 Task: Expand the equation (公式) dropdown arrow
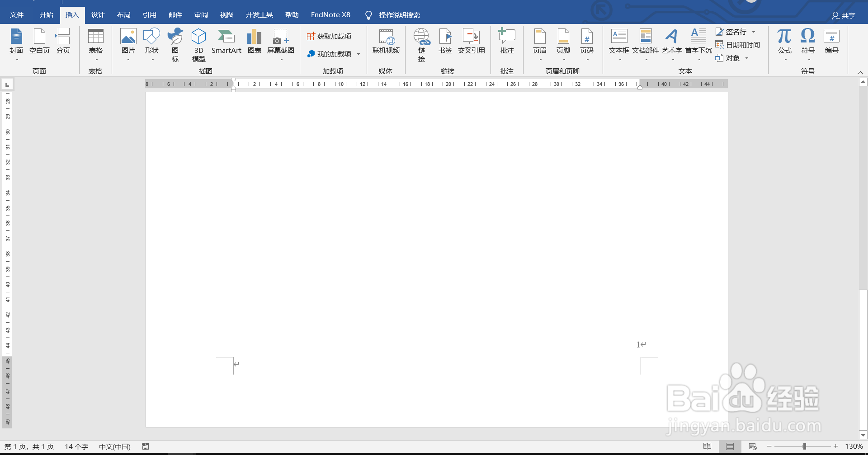[x=785, y=60]
